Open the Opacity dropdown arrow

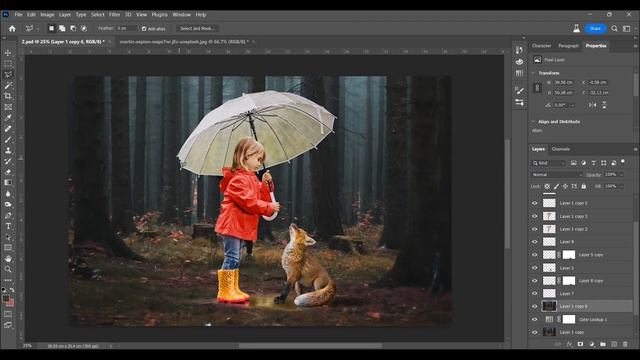[621, 174]
